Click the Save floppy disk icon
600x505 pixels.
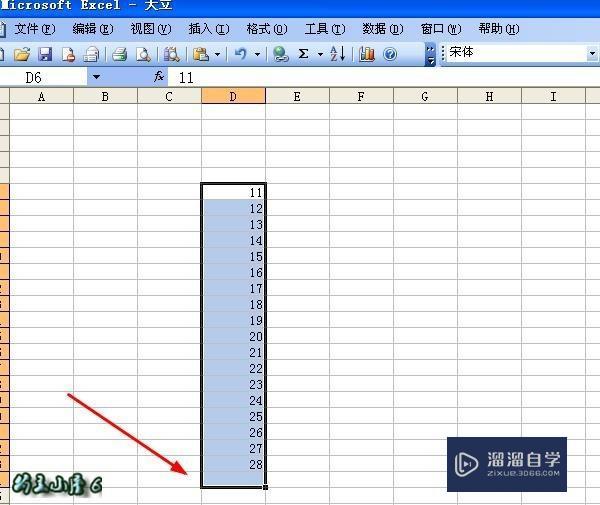45,54
